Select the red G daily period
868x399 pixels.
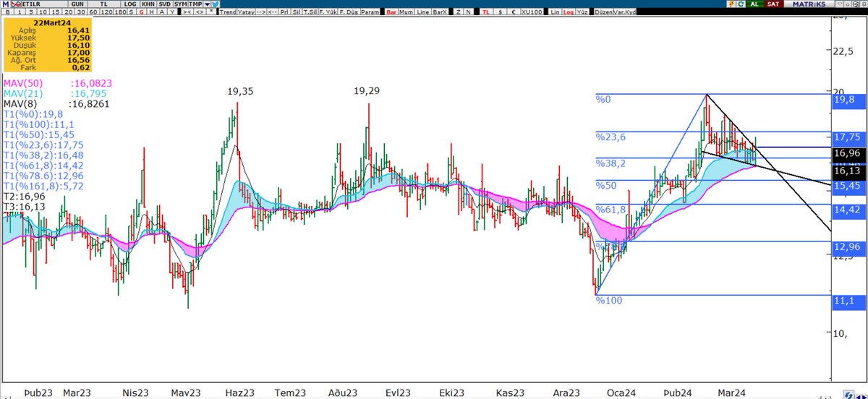click(x=142, y=12)
